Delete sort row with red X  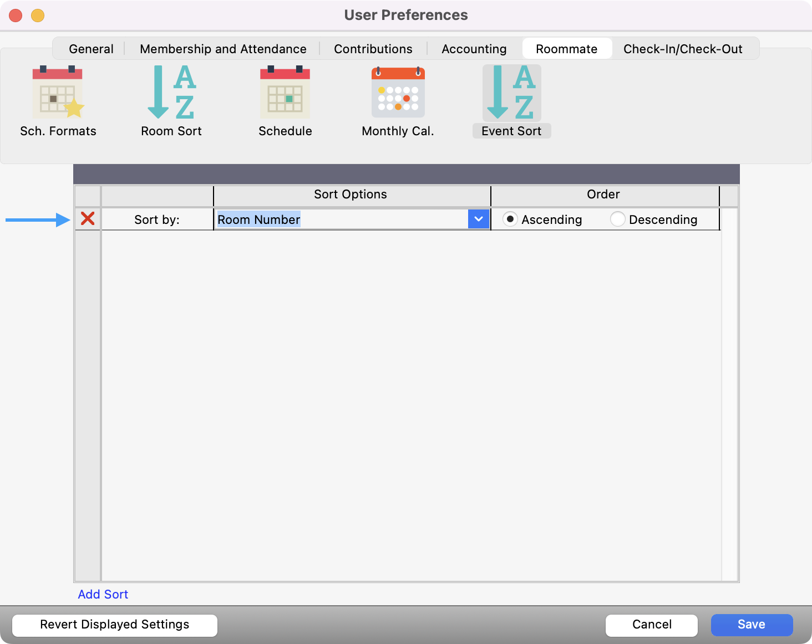[x=88, y=219]
